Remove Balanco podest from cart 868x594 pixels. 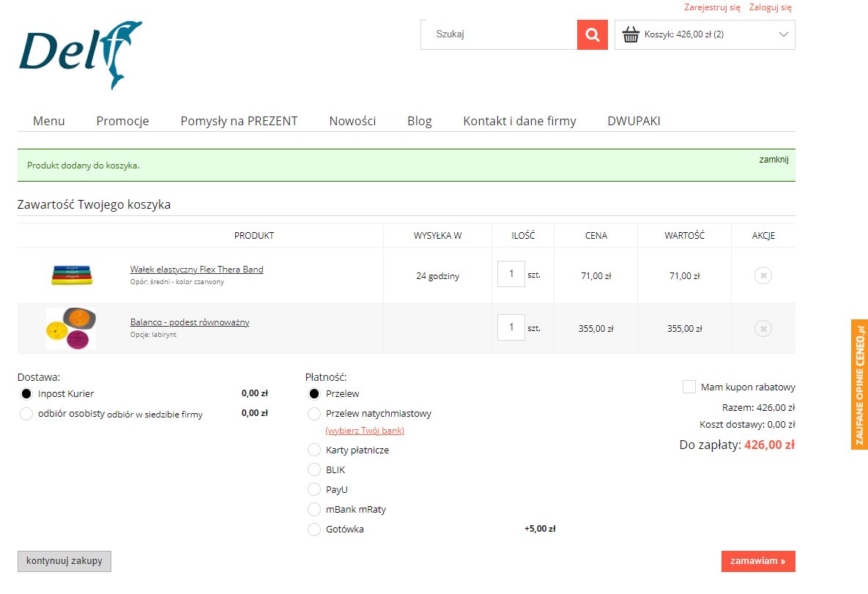click(763, 328)
